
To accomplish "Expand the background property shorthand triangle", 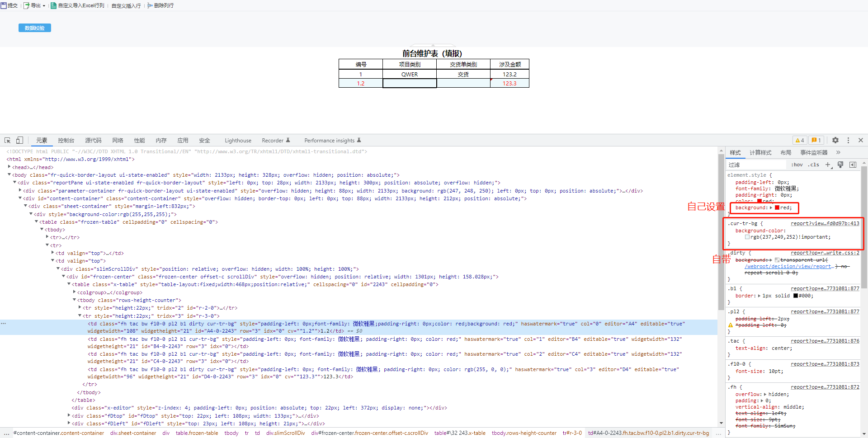I will [x=771, y=208].
